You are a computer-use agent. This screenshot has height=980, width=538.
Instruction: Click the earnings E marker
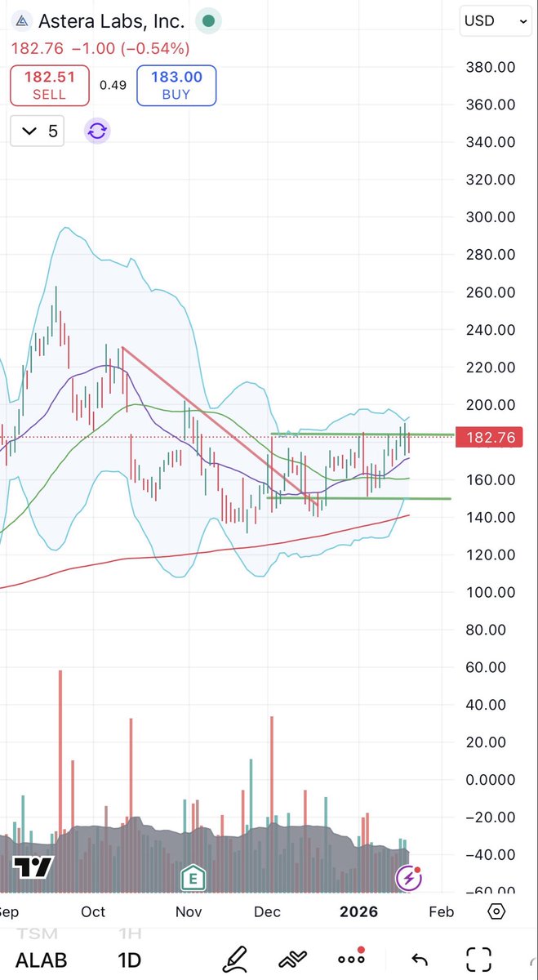tap(193, 879)
